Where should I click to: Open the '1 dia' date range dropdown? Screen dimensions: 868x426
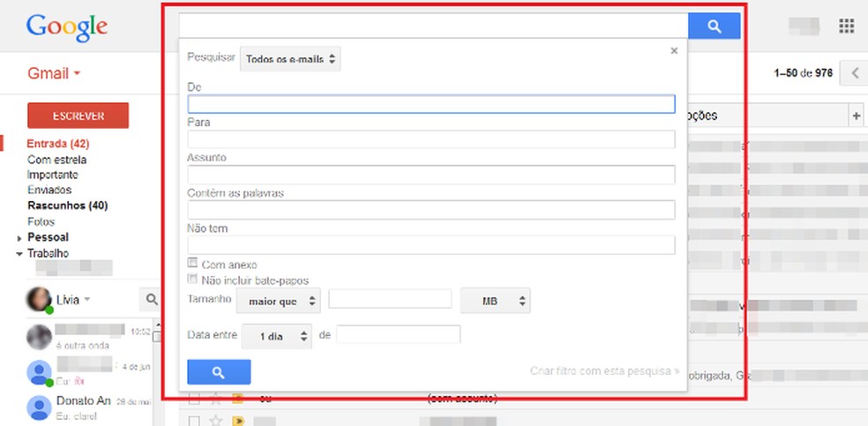pyautogui.click(x=277, y=336)
